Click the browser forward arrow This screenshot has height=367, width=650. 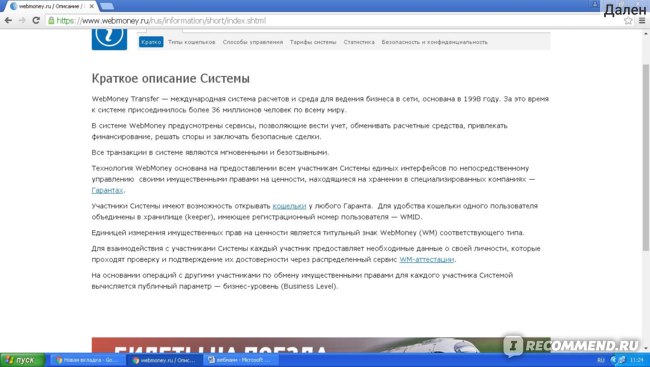click(22, 20)
